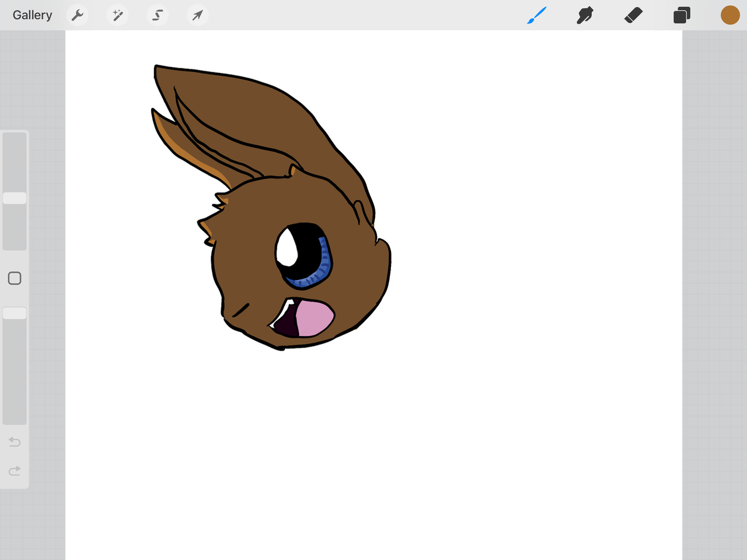Select the Brush tool
747x560 pixels.
click(537, 15)
